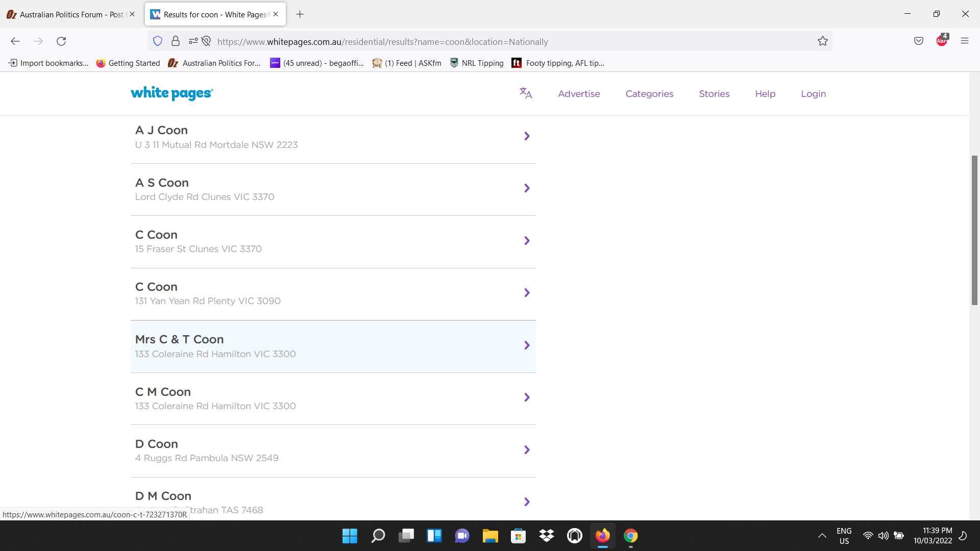980x551 pixels.
Task: Click the site padlock security icon
Action: [x=176, y=41]
